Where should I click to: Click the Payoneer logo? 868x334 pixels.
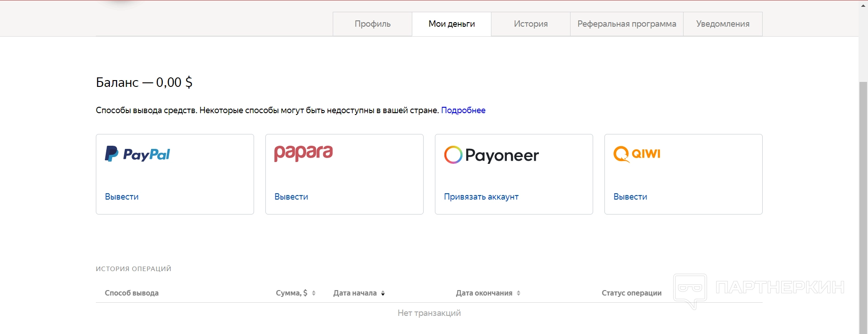[491, 155]
